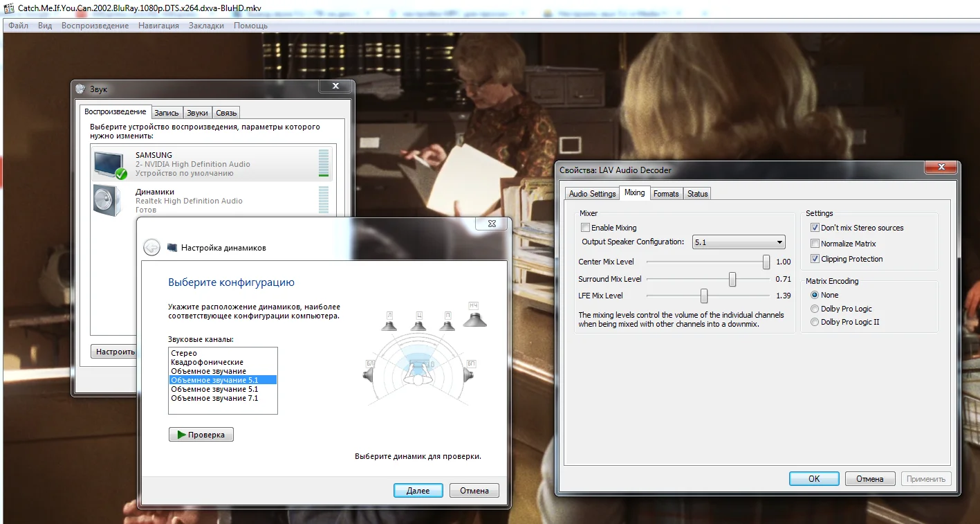Close the LAV Audio Decoder properties window
The image size is (980, 524).
click(x=942, y=168)
